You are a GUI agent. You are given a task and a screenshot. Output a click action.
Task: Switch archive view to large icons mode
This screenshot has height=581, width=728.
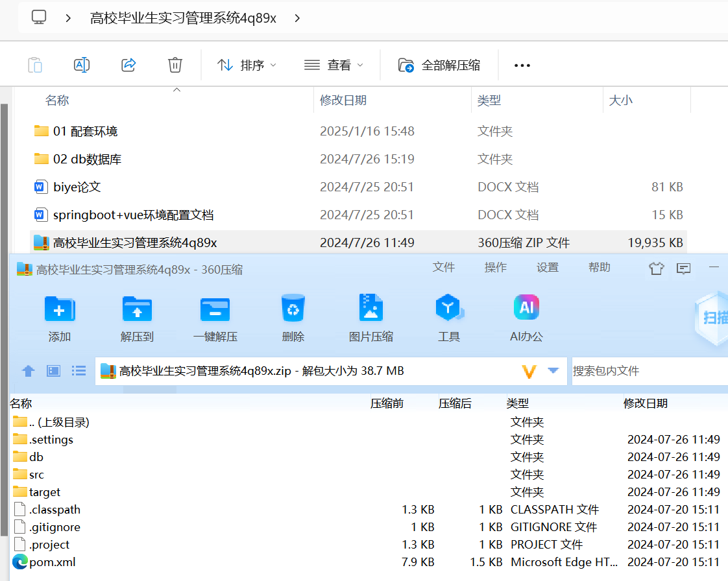[53, 370]
